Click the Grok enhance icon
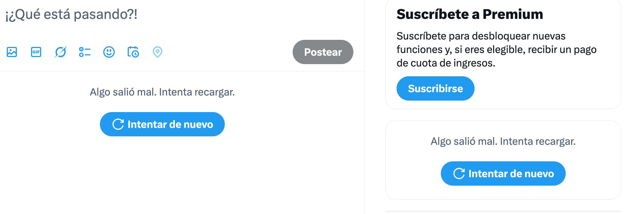Screen dimensions: 644x214 click(x=60, y=52)
